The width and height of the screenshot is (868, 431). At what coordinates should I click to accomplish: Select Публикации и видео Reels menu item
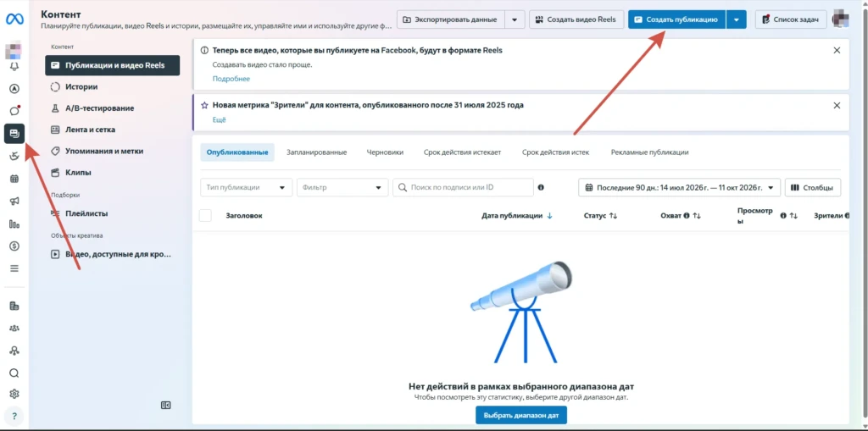[113, 65]
